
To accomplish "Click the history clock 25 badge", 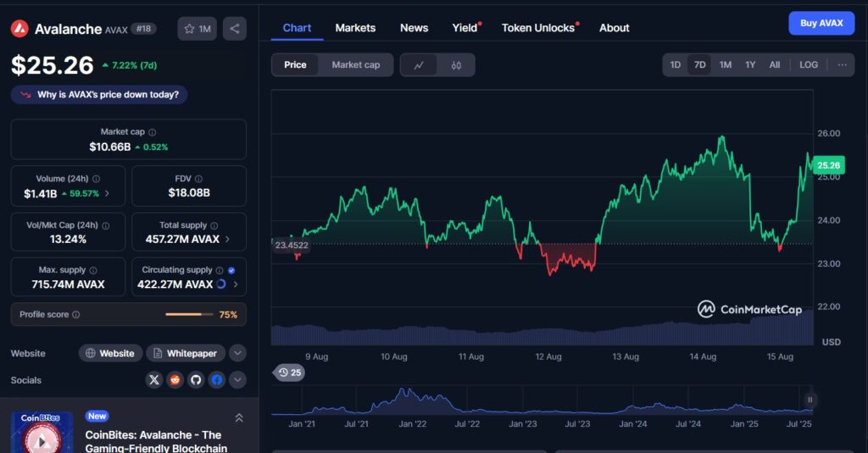I will pyautogui.click(x=290, y=373).
